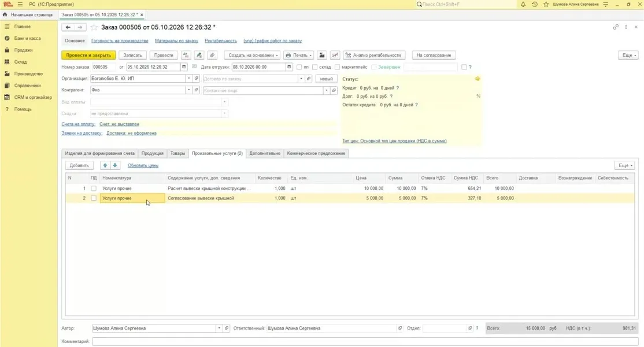Move the row up with the arrow

105,165
